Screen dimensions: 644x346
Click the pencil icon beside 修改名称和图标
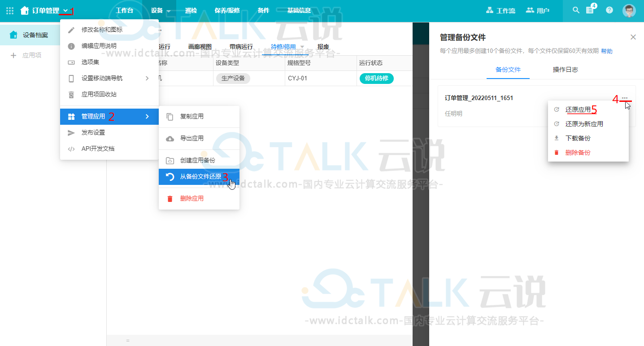71,30
